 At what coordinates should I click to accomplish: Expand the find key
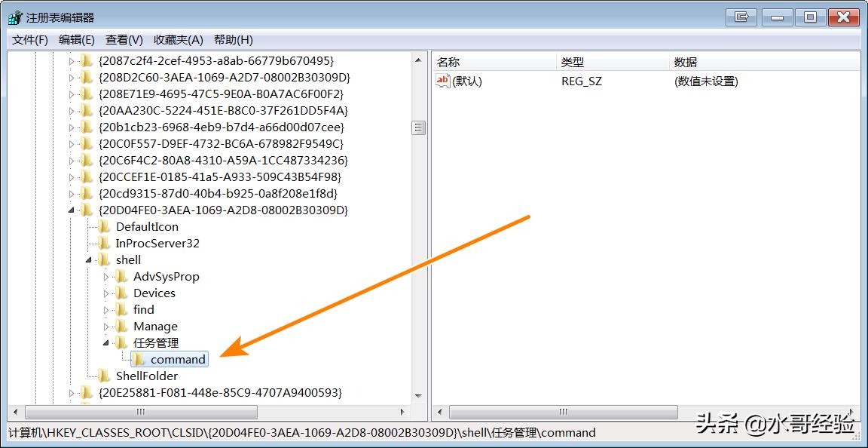pyautogui.click(x=106, y=310)
